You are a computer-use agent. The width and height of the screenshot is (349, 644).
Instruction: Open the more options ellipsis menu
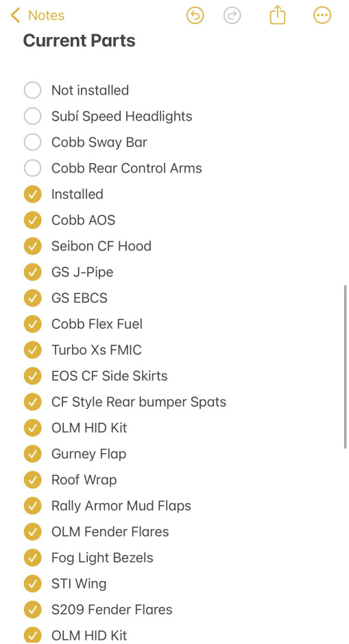point(322,16)
